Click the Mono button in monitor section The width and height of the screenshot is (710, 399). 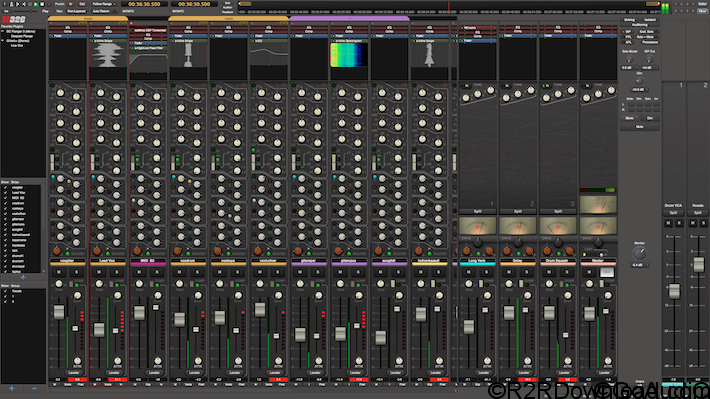629,118
